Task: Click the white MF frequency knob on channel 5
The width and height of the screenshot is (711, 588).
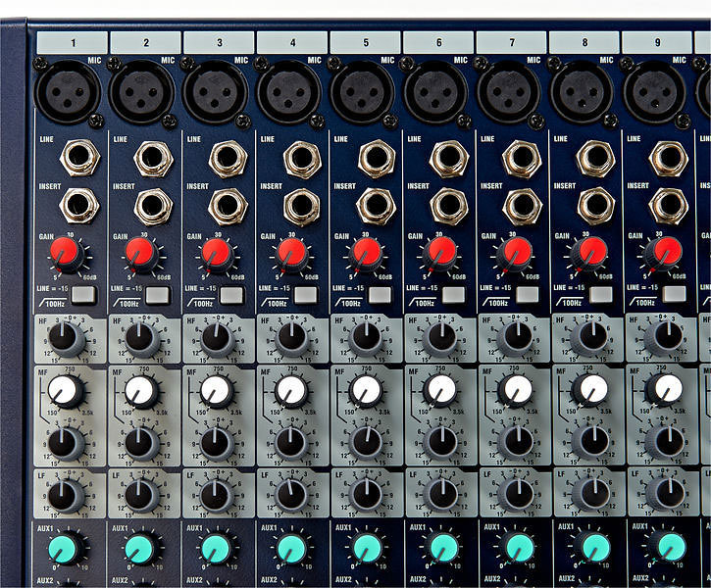Action: (366, 391)
